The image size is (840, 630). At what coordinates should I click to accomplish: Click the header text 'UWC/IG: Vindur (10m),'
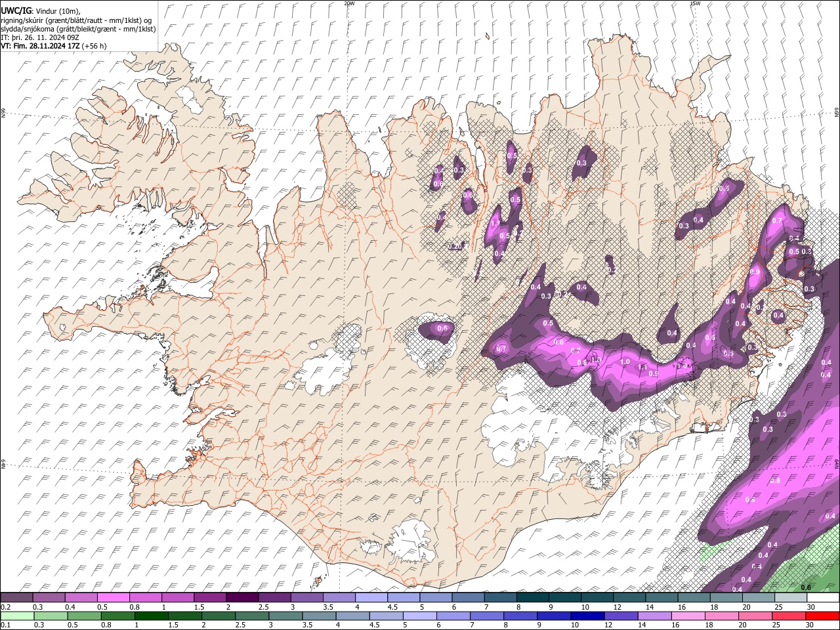[41, 10]
